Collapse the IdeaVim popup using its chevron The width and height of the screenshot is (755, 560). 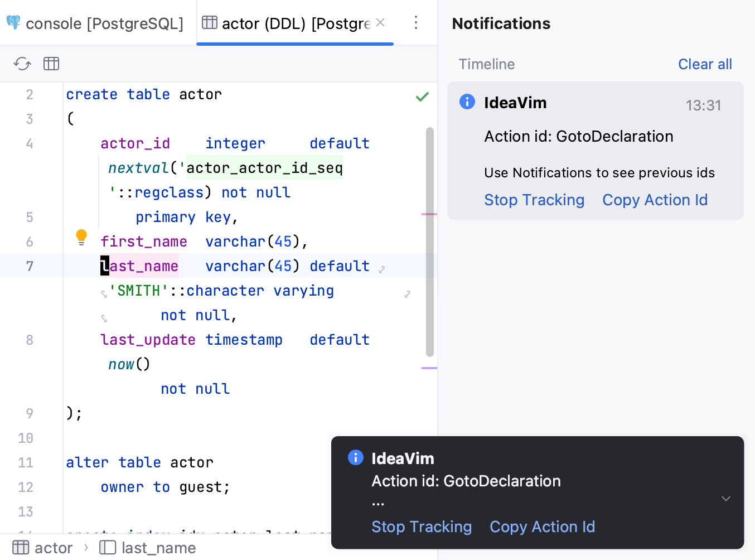[x=725, y=498]
